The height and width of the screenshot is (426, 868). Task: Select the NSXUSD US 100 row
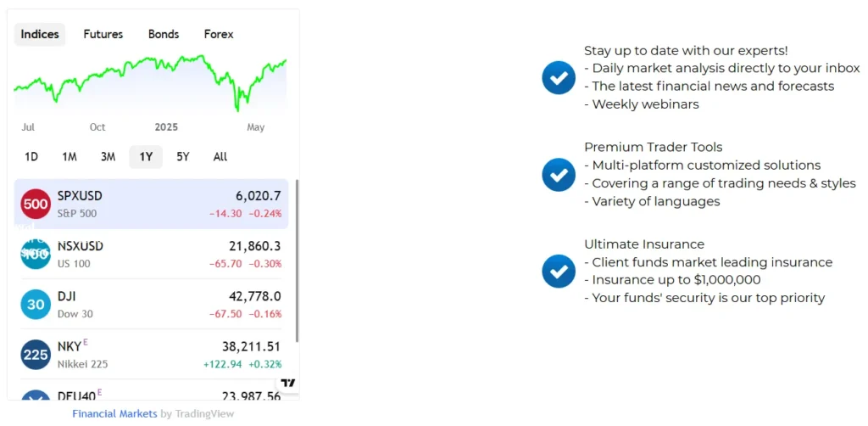[x=153, y=254]
